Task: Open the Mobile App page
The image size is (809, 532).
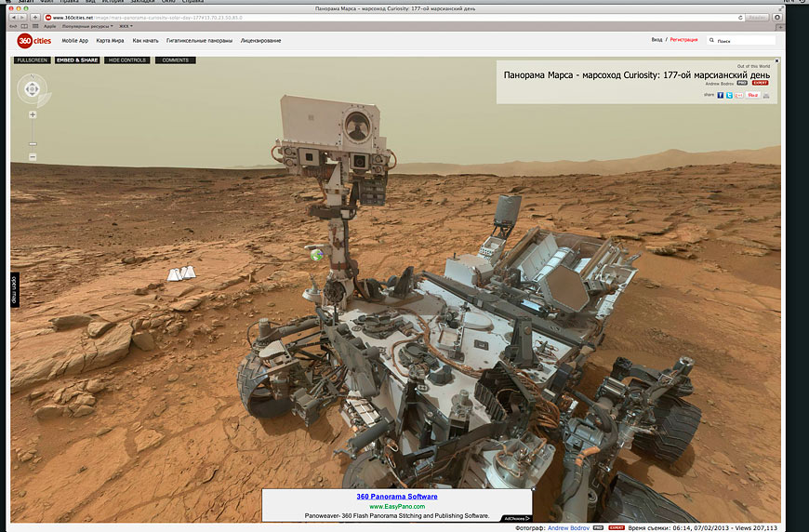Action: 74,40
